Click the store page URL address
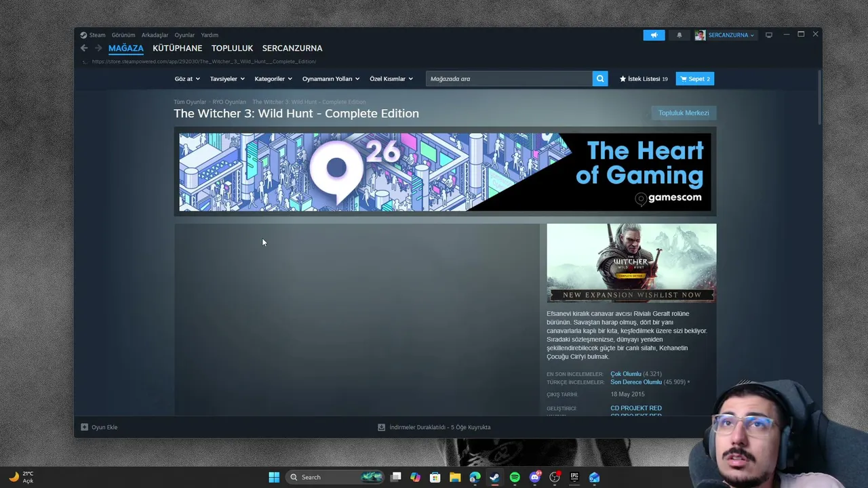The image size is (868, 488). [203, 62]
